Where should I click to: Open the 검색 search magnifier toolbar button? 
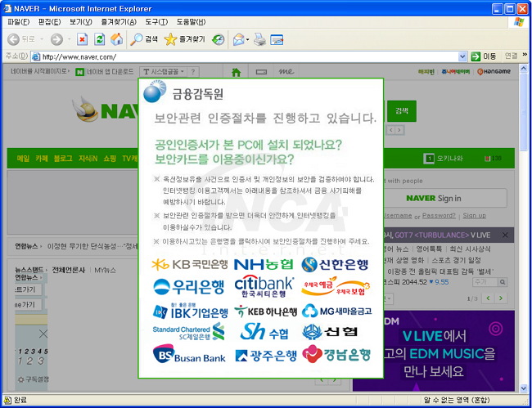(144, 39)
